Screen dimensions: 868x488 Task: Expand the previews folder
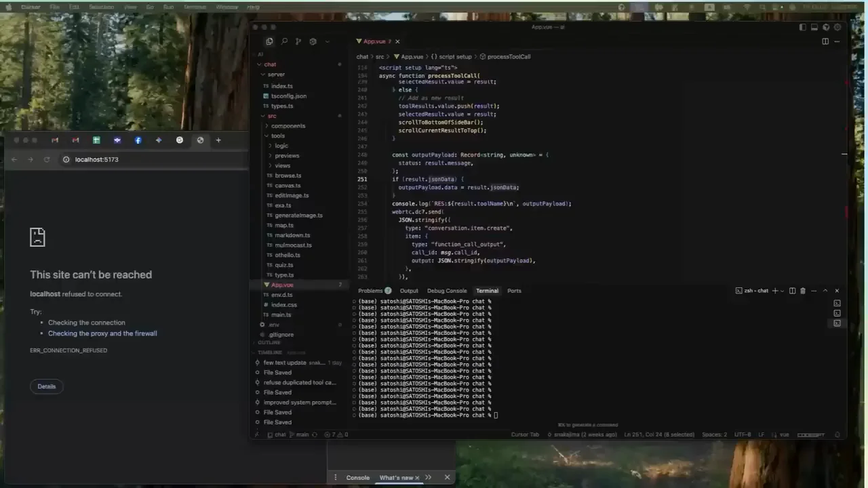tap(287, 156)
